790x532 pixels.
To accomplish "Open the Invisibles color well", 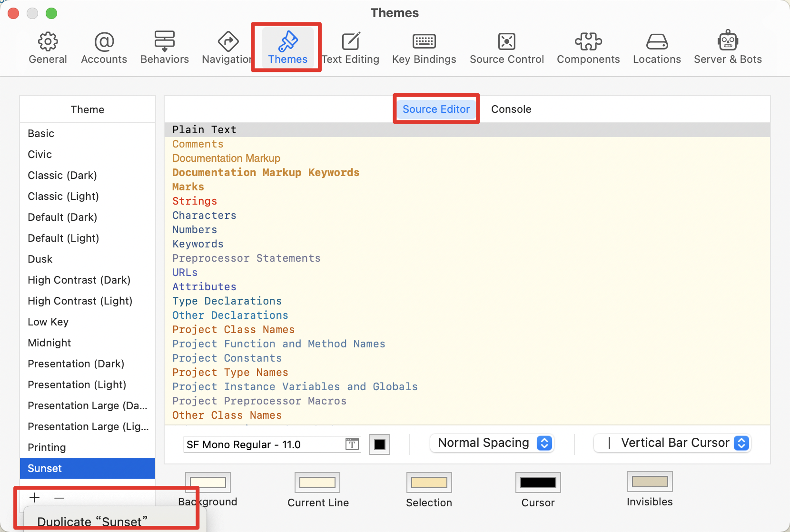I will point(650,482).
